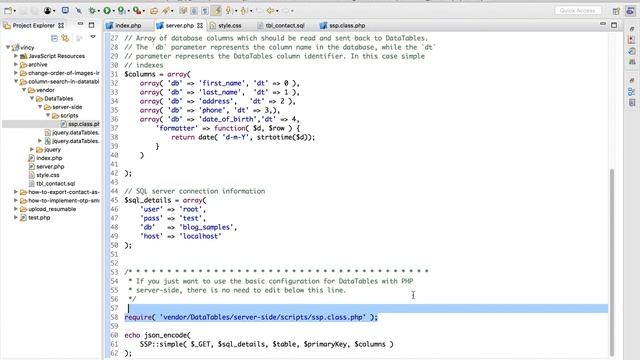Click the Quick Access search field
This screenshot has width=640, height=360.
click(x=578, y=11)
